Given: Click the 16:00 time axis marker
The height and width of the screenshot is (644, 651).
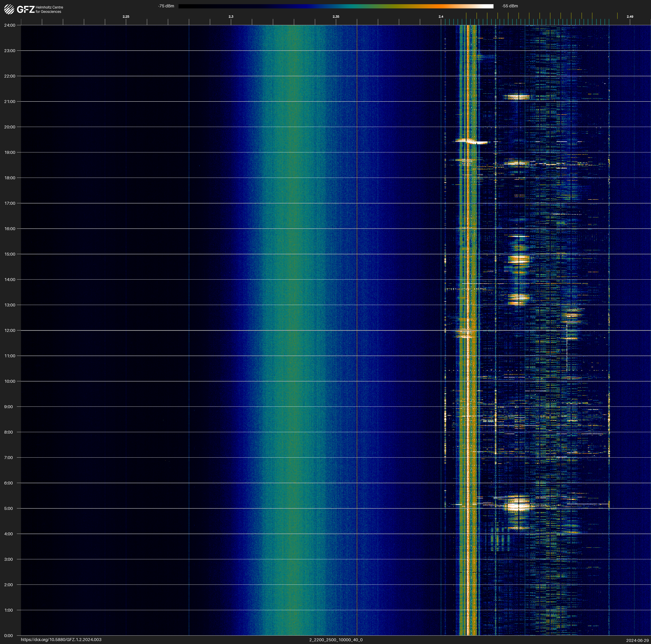Looking at the screenshot, I should pos(10,229).
